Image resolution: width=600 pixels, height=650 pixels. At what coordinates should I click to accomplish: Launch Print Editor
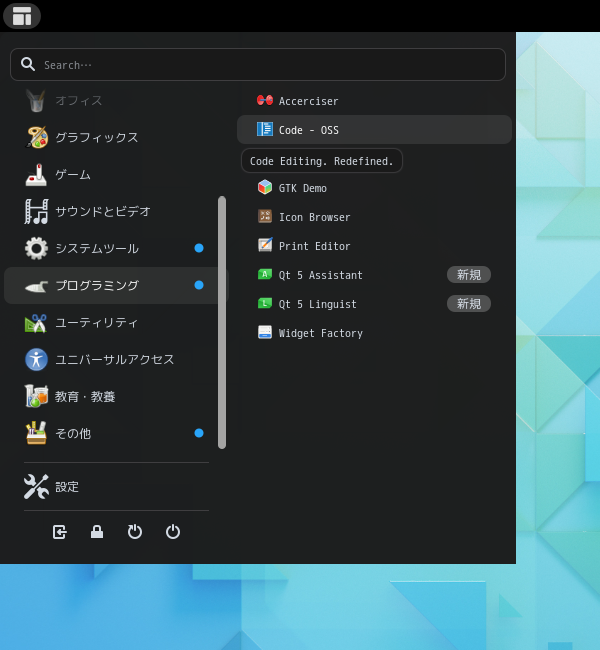(374, 246)
